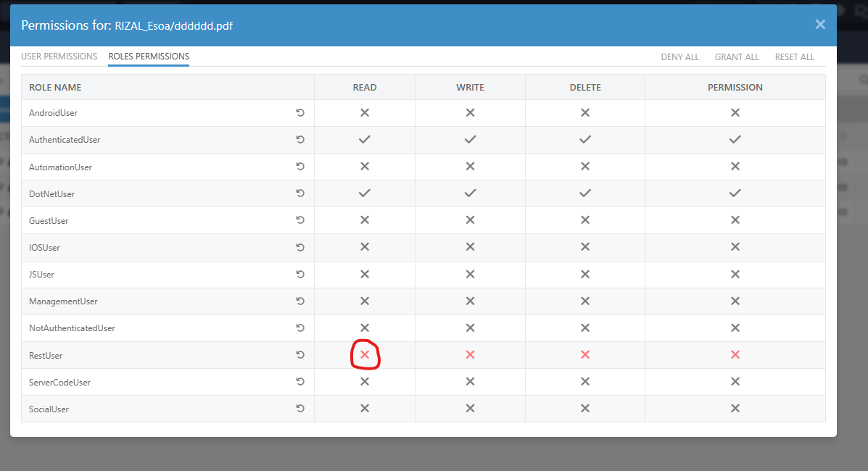Click the PERMISSION column header
Image resolution: width=868 pixels, height=471 pixels.
pyautogui.click(x=735, y=88)
